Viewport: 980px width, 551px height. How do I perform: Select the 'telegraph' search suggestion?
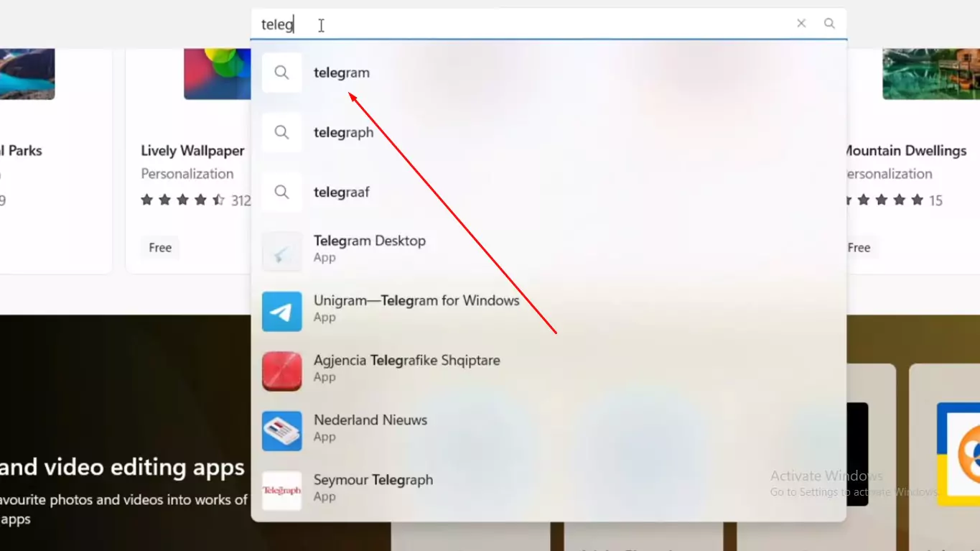(549, 132)
